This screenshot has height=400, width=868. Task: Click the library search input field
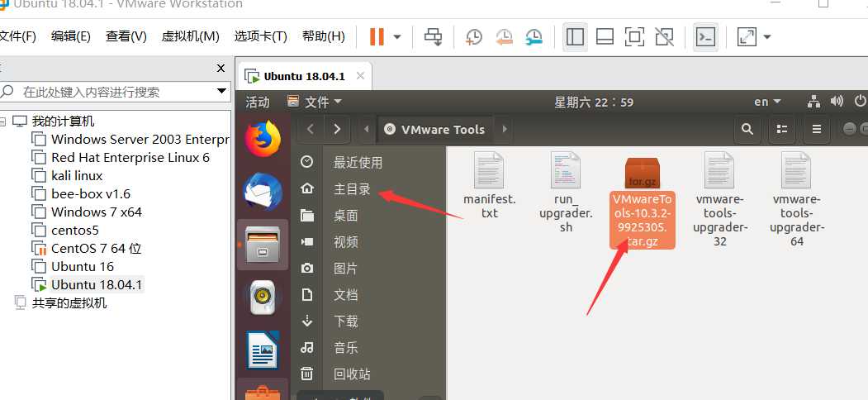[113, 92]
